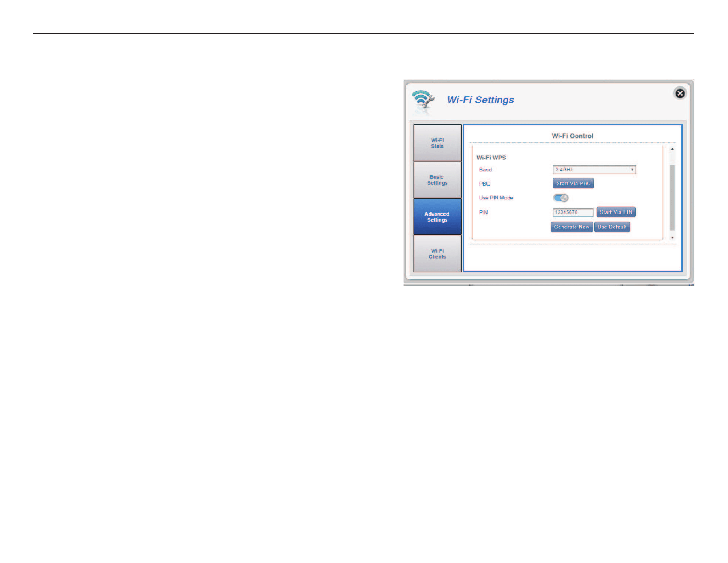
Task: Go to the Wi-Fi Clients tab
Action: [437, 254]
